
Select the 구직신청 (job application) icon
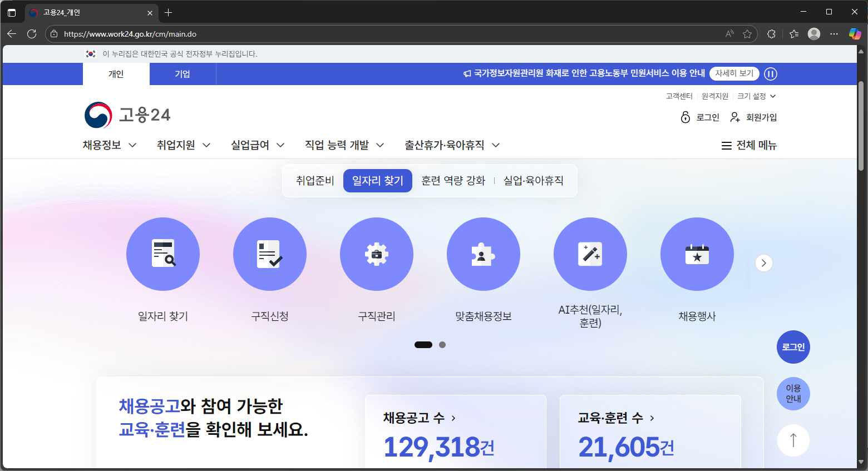click(x=270, y=254)
